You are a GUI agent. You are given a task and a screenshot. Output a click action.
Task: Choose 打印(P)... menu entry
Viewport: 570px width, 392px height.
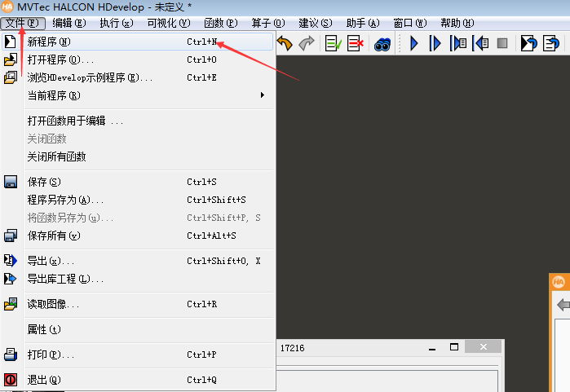tap(138, 355)
